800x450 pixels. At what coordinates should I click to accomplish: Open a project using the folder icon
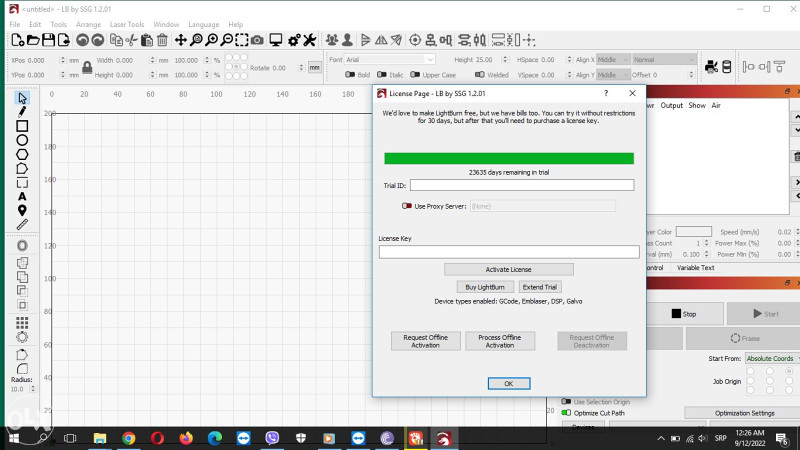tap(33, 40)
